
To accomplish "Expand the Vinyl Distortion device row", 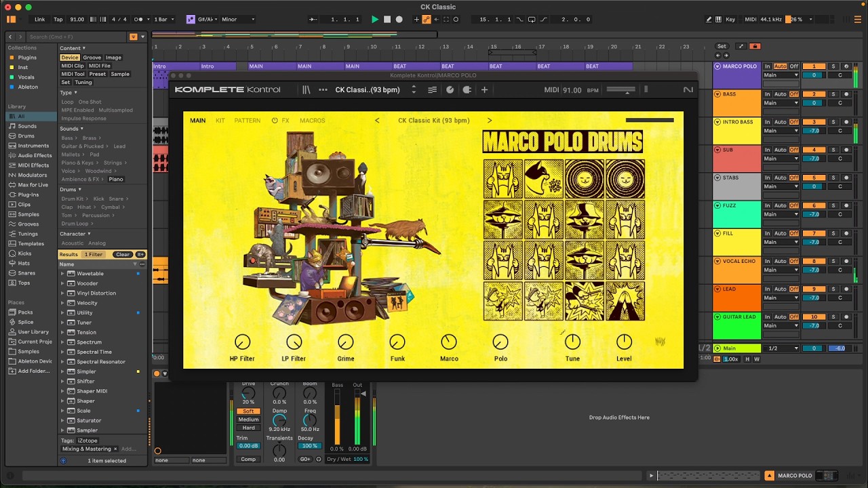I will coord(63,293).
